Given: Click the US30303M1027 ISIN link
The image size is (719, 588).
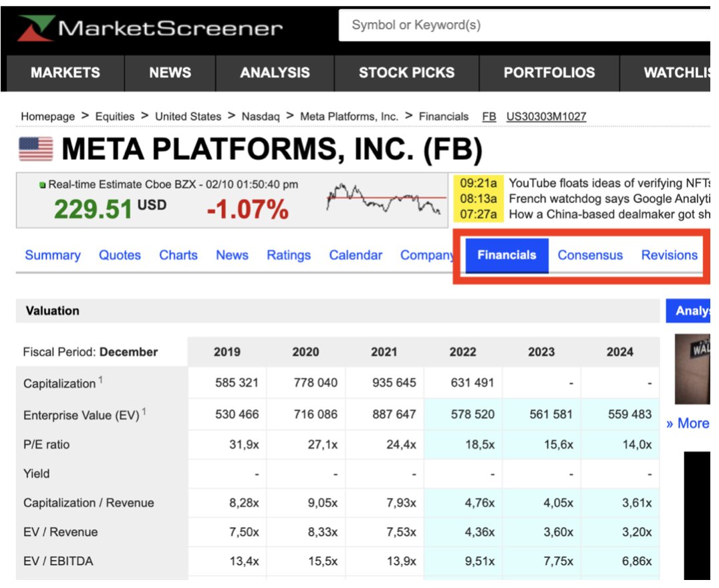Looking at the screenshot, I should (546, 116).
